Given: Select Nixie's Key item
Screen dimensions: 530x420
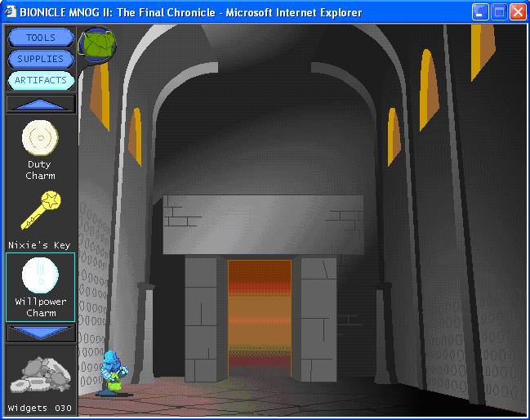Looking at the screenshot, I should coord(41,210).
